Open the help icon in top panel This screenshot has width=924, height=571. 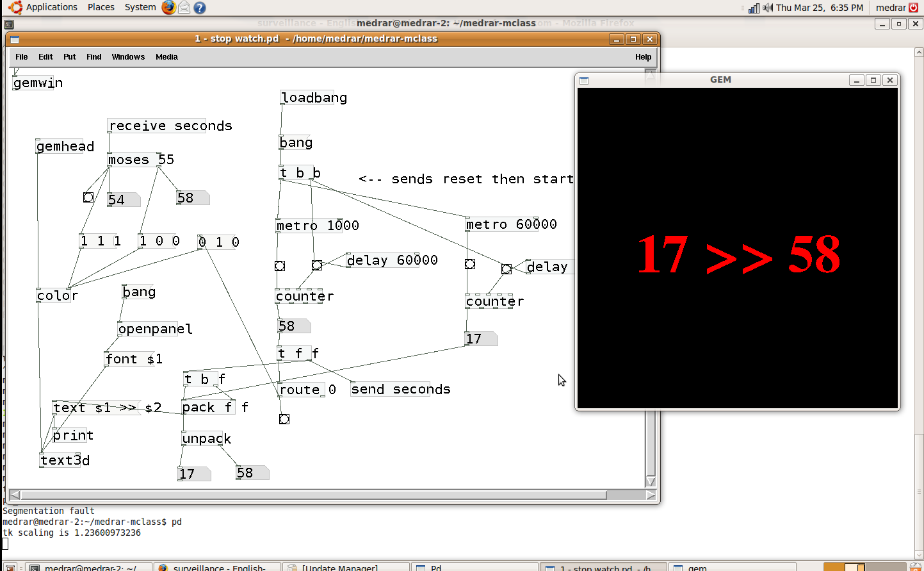point(200,8)
